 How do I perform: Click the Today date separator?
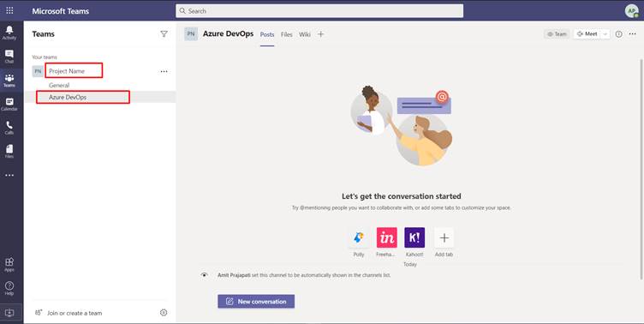(410, 264)
